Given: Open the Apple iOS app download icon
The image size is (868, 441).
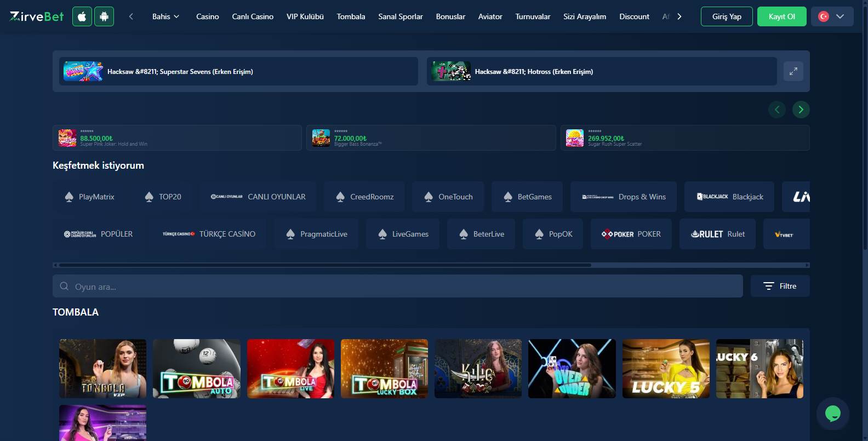Looking at the screenshot, I should coord(82,16).
